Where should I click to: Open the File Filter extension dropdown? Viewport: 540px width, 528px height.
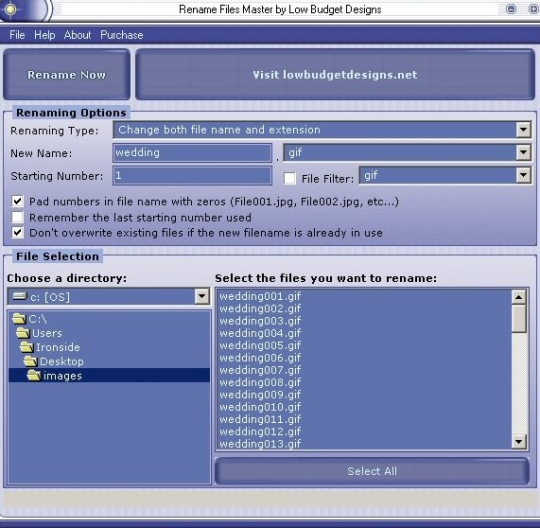[523, 175]
